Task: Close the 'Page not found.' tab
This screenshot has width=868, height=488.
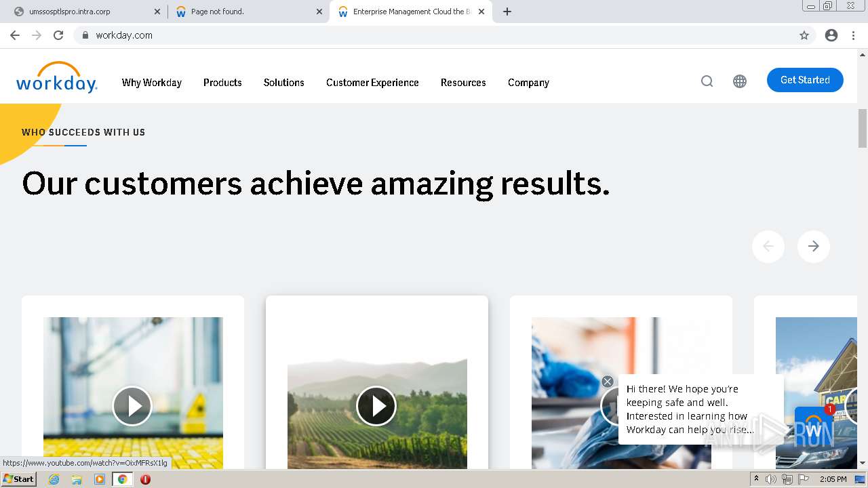Action: [x=319, y=12]
